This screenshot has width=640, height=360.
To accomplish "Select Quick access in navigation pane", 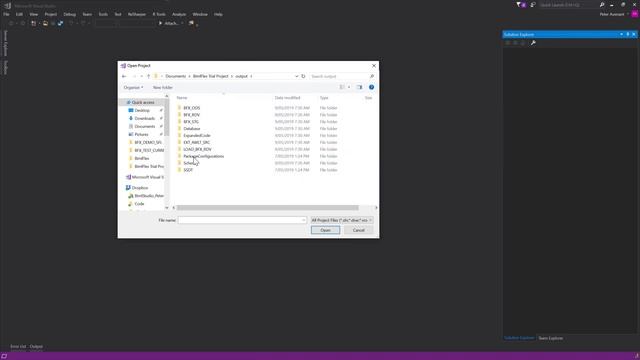I will pos(142,102).
